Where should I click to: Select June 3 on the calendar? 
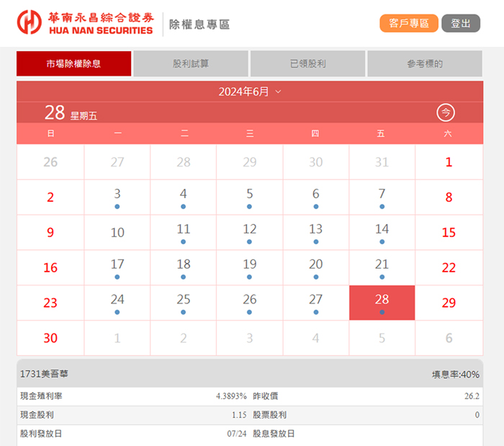(117, 197)
